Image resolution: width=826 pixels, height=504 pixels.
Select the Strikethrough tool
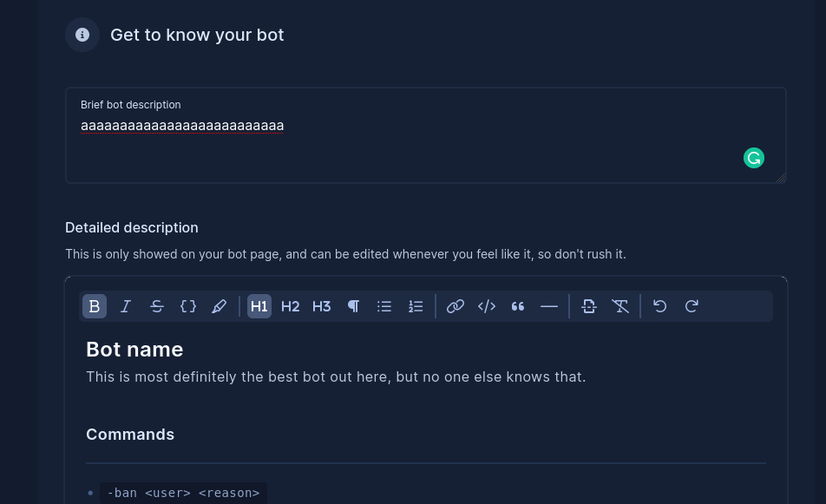[157, 306]
